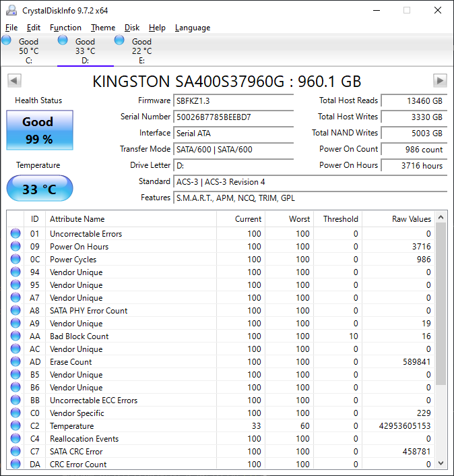
Task: Open the Help menu
Action: click(157, 28)
